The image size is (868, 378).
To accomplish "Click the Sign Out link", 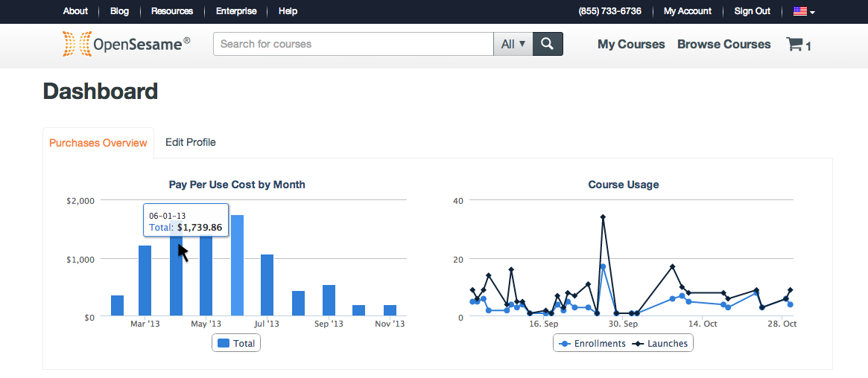I will tap(752, 11).
